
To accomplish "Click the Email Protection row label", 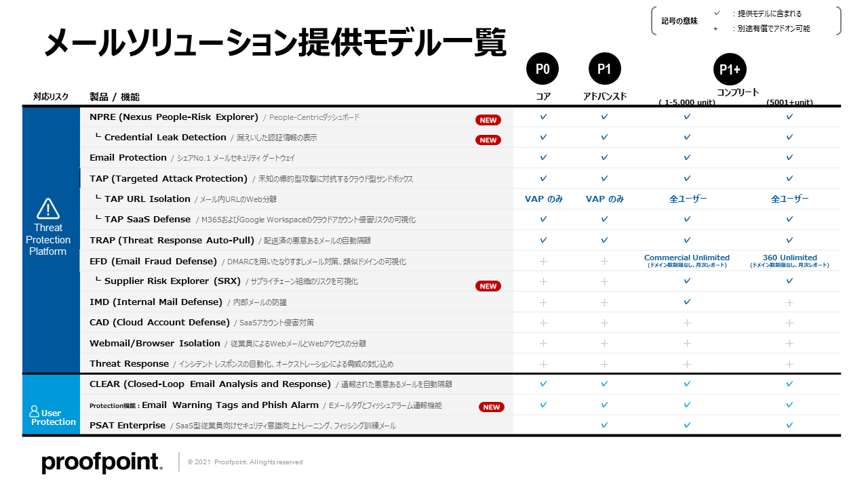I will tap(128, 157).
